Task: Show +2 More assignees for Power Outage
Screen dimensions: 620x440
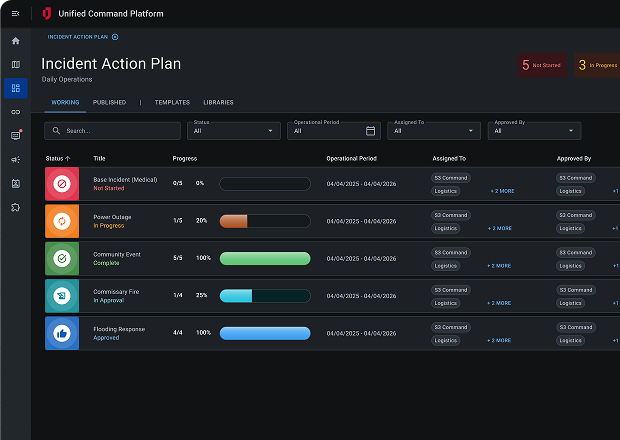Action: pyautogui.click(x=499, y=228)
